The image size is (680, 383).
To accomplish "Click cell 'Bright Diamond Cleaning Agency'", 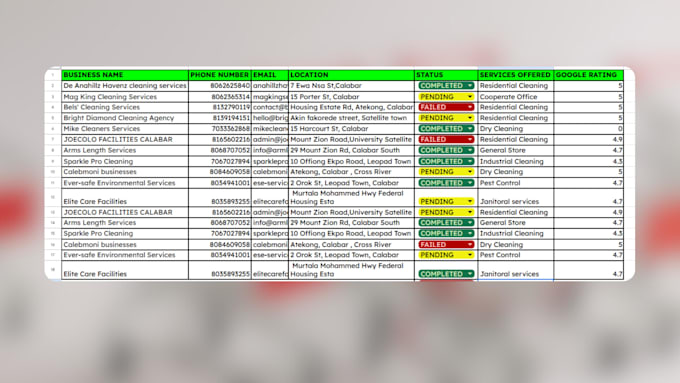I will [x=125, y=118].
